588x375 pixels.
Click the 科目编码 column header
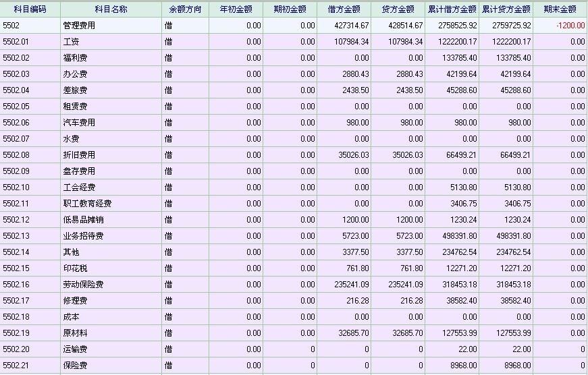[30, 9]
